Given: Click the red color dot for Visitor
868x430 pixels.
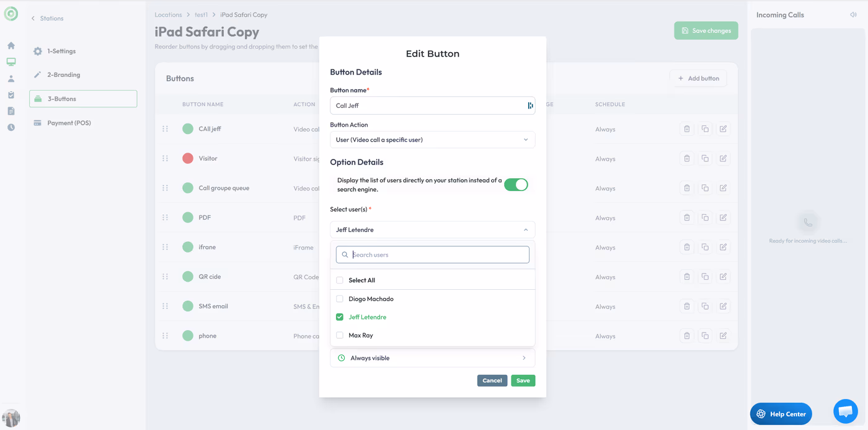Looking at the screenshot, I should click(188, 158).
